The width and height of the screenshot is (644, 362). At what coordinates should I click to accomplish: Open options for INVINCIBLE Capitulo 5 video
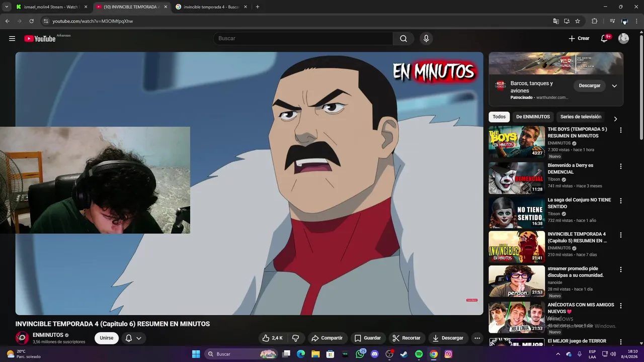point(620,235)
